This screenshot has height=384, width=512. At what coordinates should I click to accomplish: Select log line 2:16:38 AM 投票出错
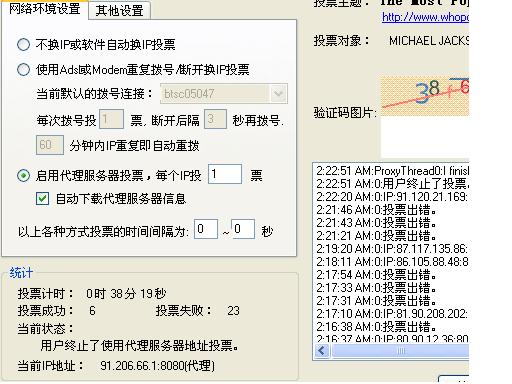tap(376, 327)
